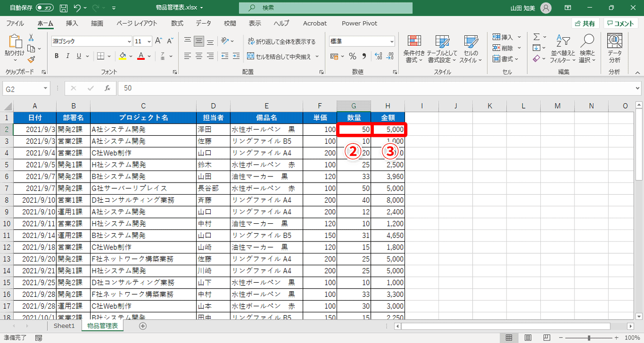Click the new sheet (+) button
The image size is (644, 343).
142,326
